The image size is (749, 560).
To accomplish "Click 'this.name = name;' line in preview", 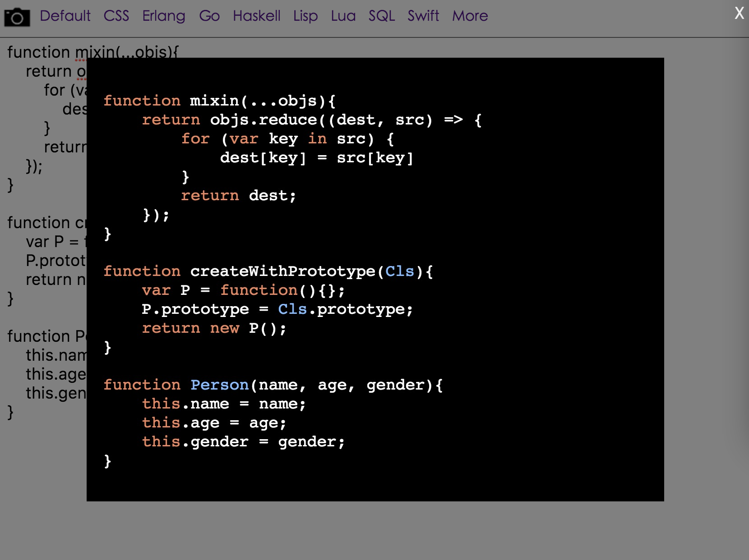I will (224, 404).
